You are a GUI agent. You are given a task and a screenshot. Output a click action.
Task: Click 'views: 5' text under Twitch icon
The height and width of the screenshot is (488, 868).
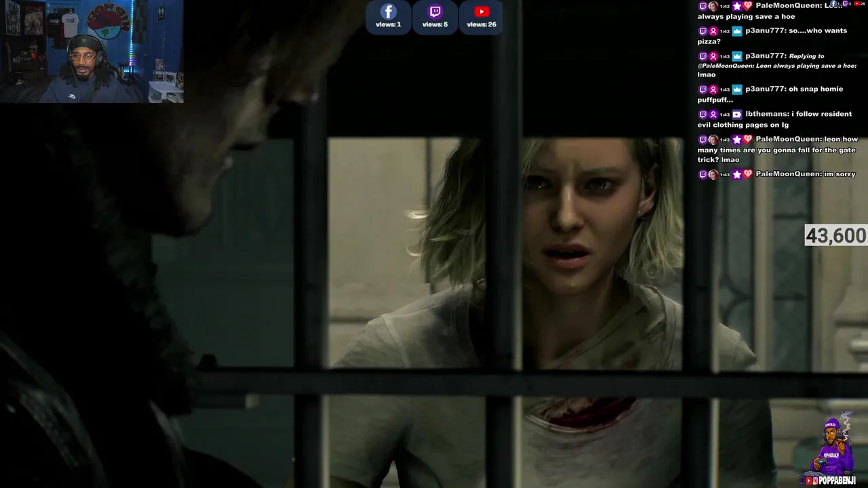[435, 24]
